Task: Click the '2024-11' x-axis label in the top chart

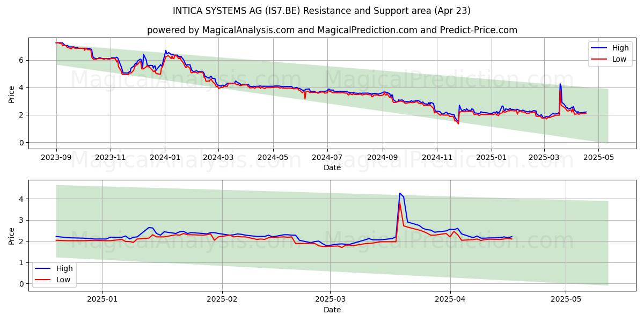Action: pyautogui.click(x=436, y=157)
